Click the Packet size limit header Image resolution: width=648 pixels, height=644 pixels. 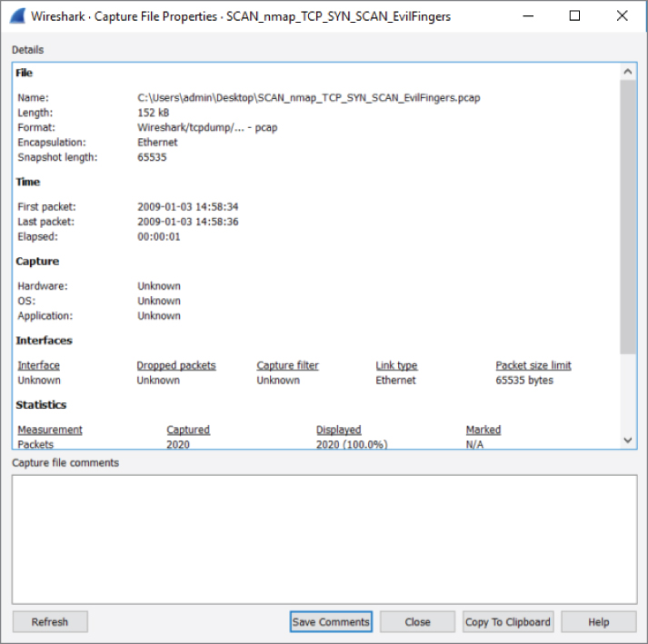(x=533, y=365)
